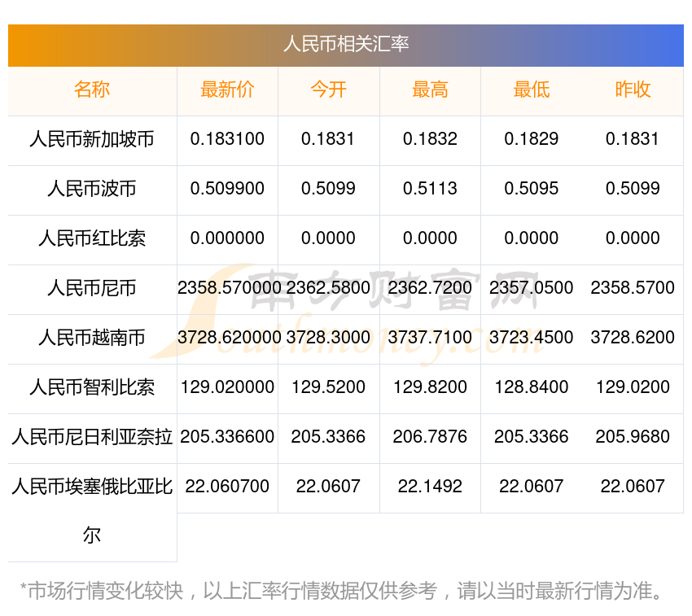
Task: Select the 人民币波币 row name
Action: point(92,189)
